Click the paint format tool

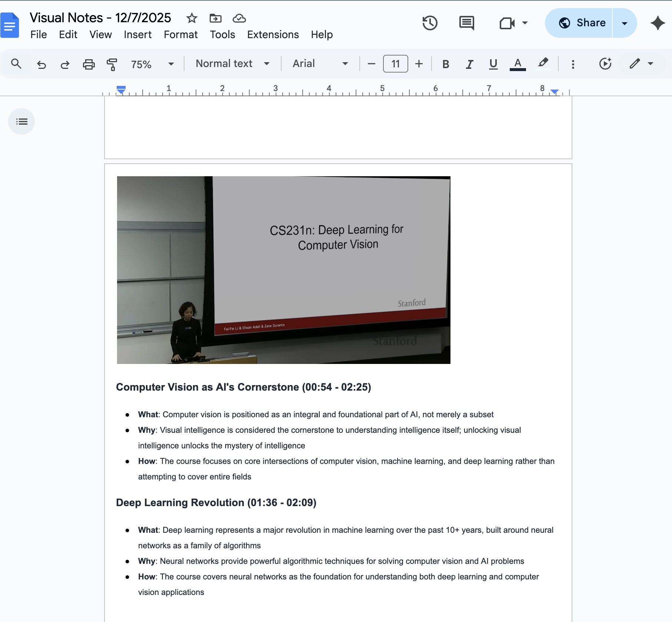(x=112, y=64)
